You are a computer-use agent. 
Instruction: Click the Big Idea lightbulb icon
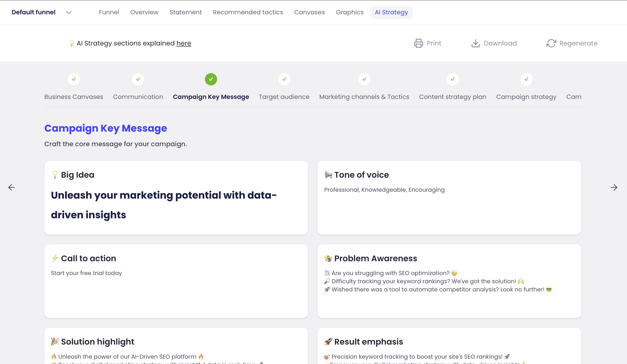(55, 175)
